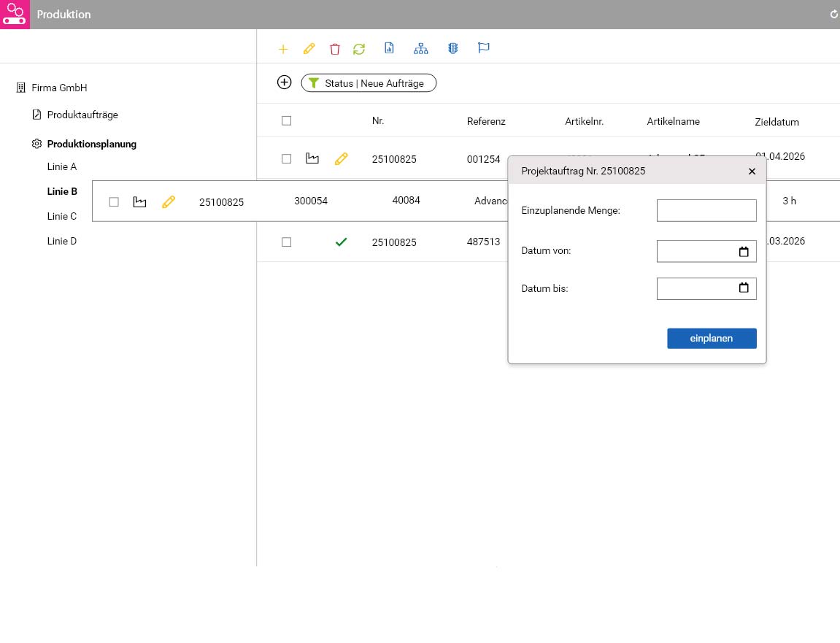Click the Referenz column header
Screen dimensions: 840x643
pos(486,121)
